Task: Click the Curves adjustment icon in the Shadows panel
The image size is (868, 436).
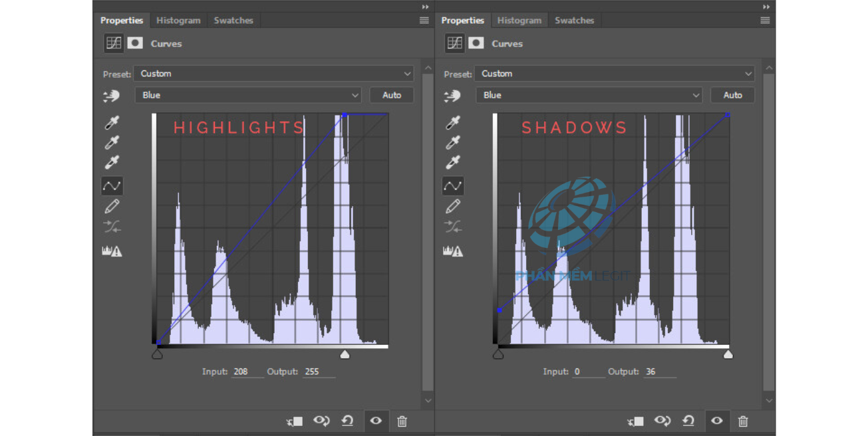Action: (x=455, y=43)
